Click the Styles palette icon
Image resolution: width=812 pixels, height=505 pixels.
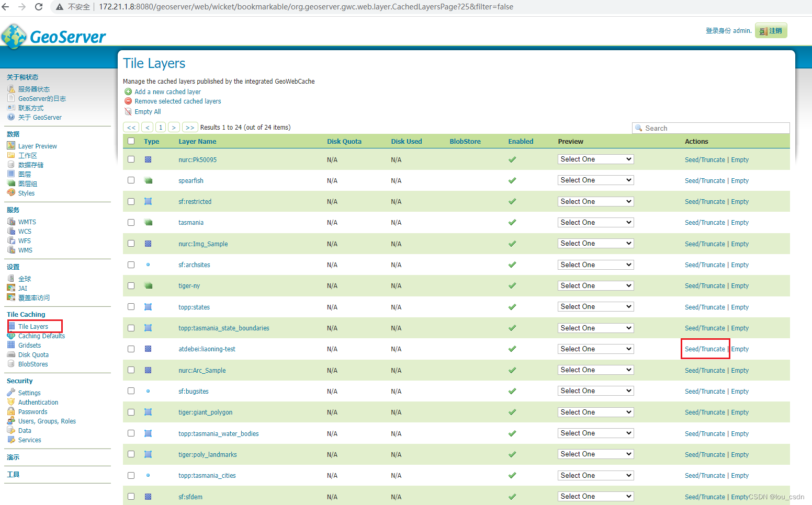[x=11, y=192]
